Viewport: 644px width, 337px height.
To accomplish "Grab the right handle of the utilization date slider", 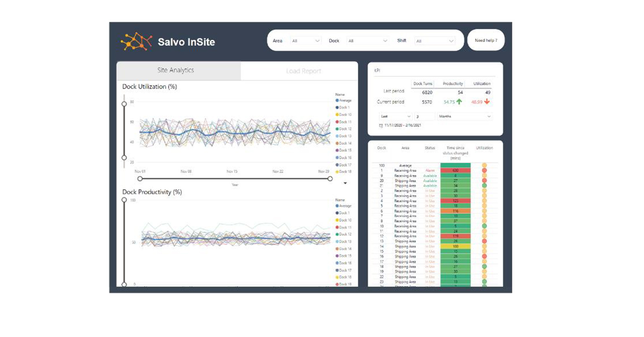I will tap(330, 179).
